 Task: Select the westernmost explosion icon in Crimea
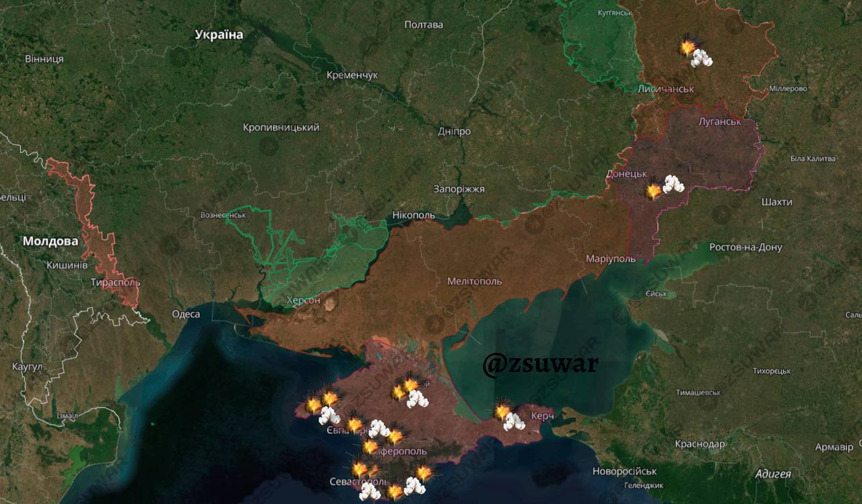(x=314, y=405)
